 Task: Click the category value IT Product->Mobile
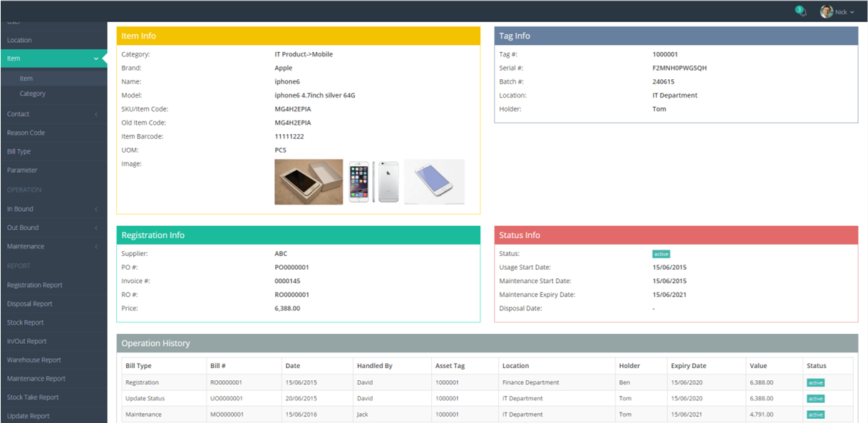[304, 54]
